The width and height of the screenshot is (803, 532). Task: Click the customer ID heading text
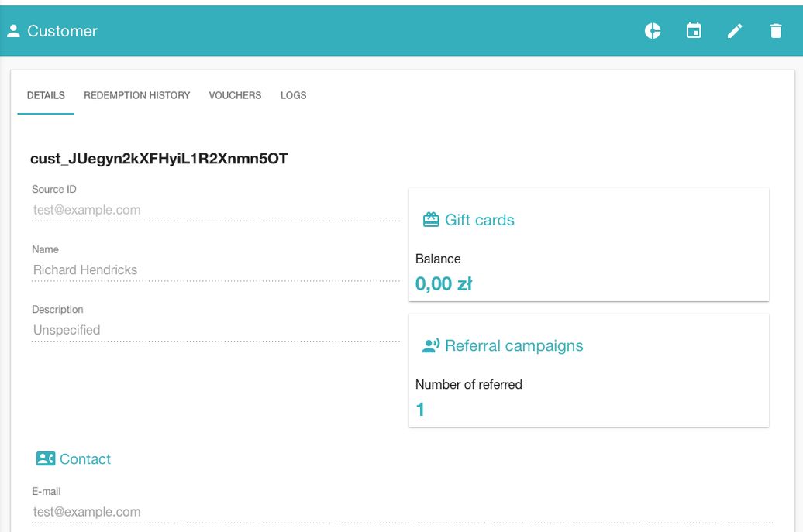[x=159, y=159]
